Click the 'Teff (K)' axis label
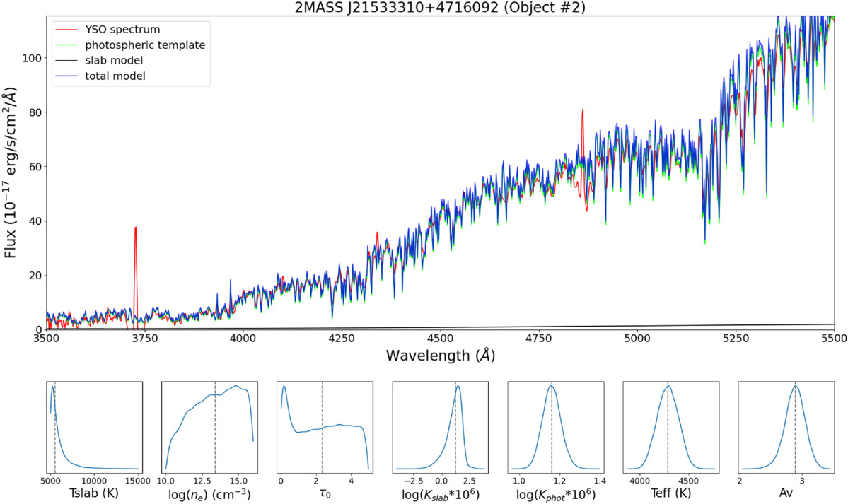 pyautogui.click(x=671, y=493)
